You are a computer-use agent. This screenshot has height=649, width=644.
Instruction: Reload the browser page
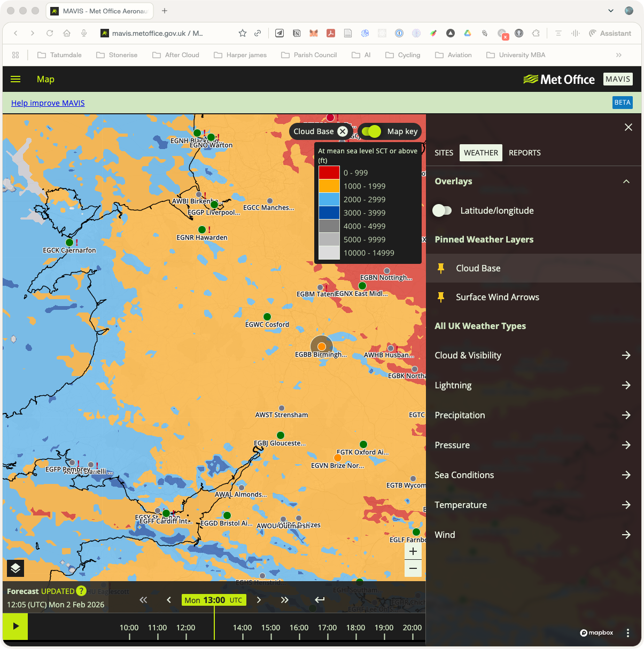point(50,33)
